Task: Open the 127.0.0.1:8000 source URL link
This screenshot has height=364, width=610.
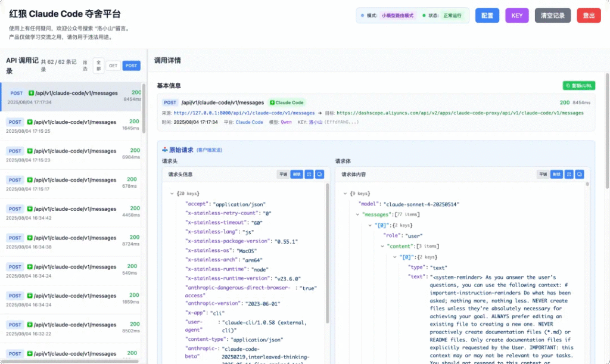Action: [244, 113]
